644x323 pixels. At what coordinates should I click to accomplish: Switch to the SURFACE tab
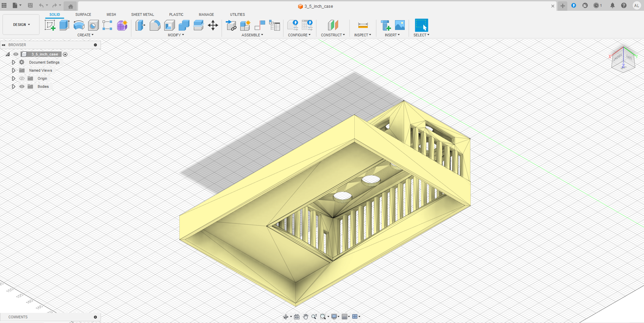coord(83,14)
